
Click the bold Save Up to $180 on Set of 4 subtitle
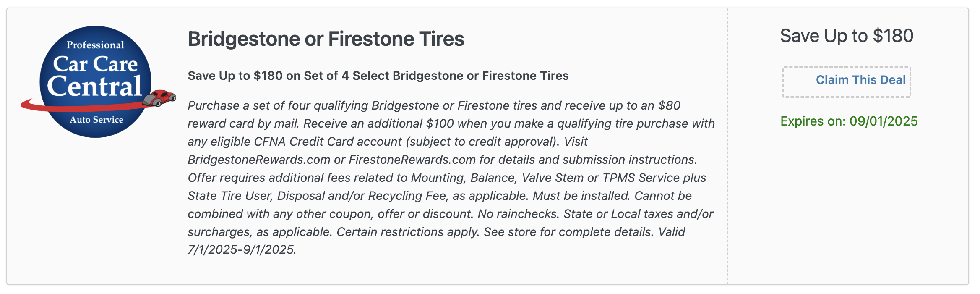coord(378,76)
